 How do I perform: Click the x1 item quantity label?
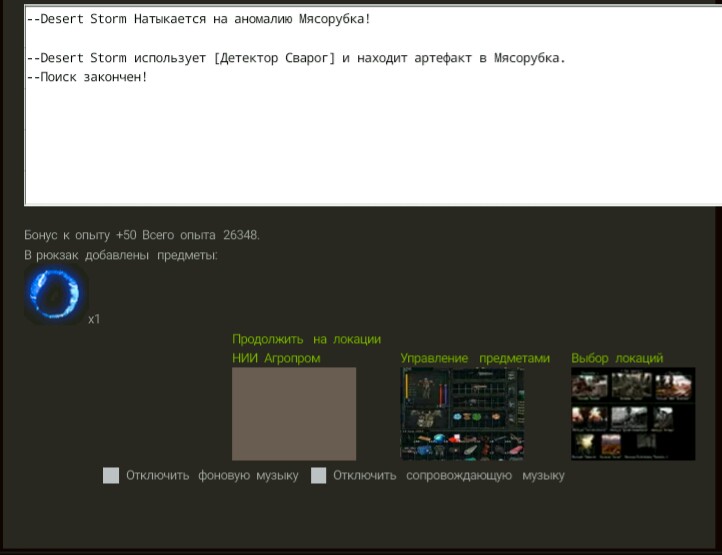94,319
